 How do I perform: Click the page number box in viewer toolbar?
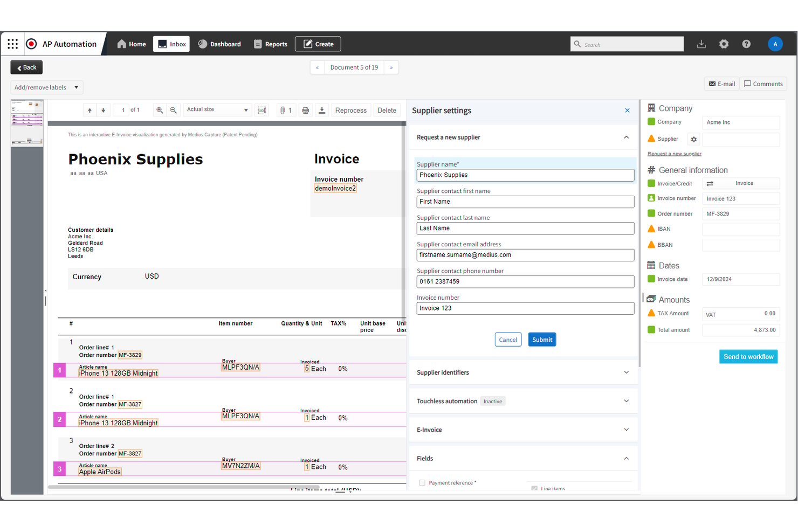pyautogui.click(x=121, y=110)
